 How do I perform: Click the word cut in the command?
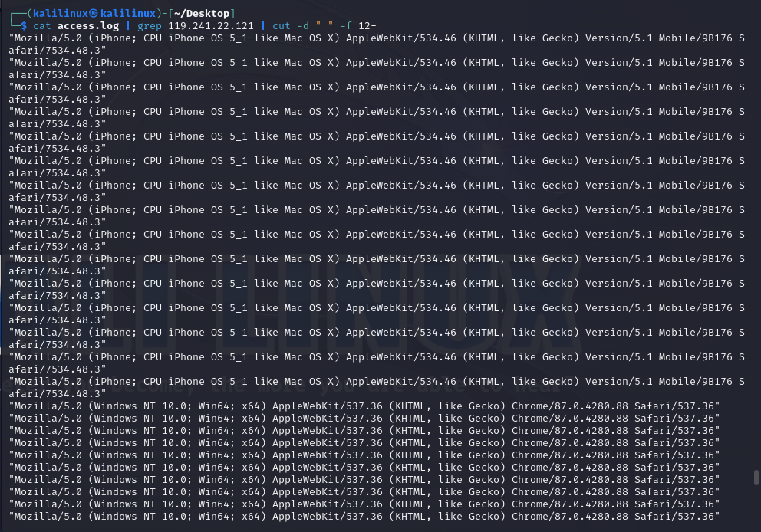pos(281,26)
